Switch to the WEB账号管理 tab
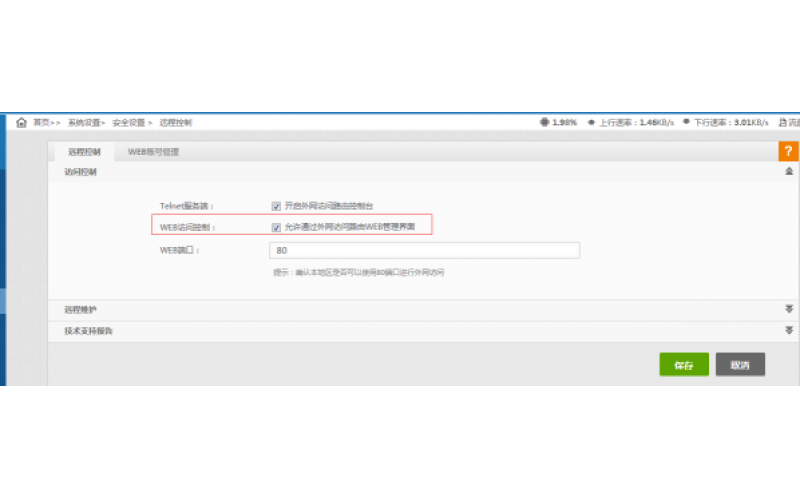800x500 pixels. tap(153, 152)
